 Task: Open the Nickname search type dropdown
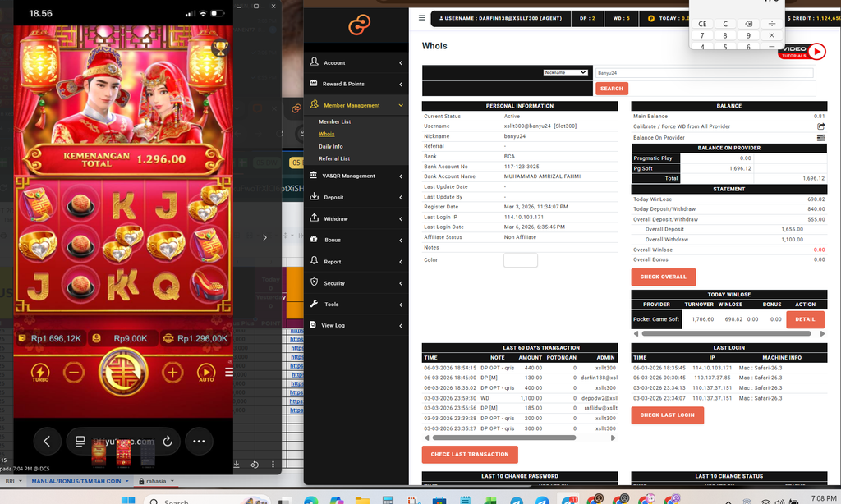point(565,72)
